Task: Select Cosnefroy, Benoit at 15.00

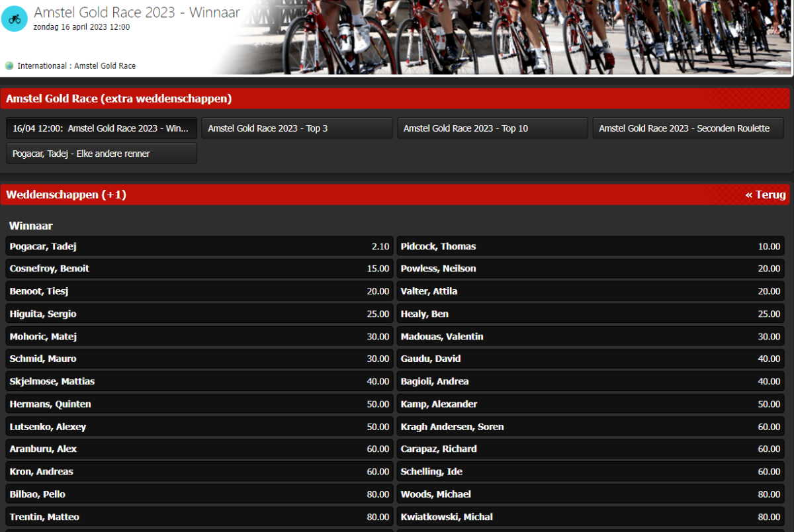Action: (199, 269)
